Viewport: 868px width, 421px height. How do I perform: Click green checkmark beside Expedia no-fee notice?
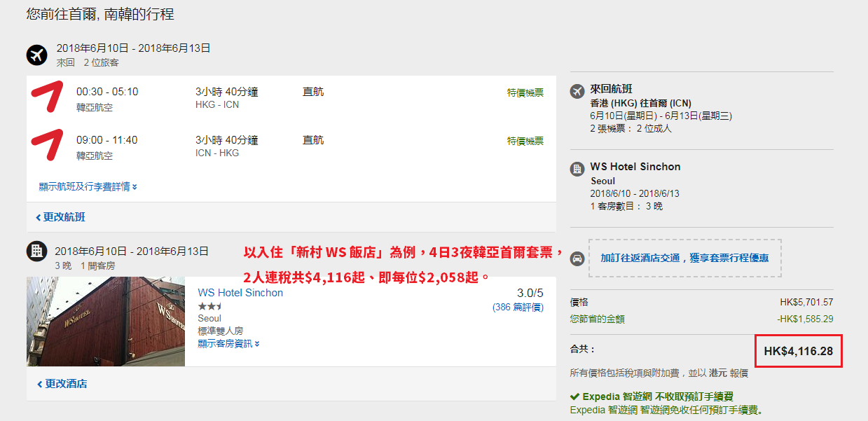click(x=574, y=396)
